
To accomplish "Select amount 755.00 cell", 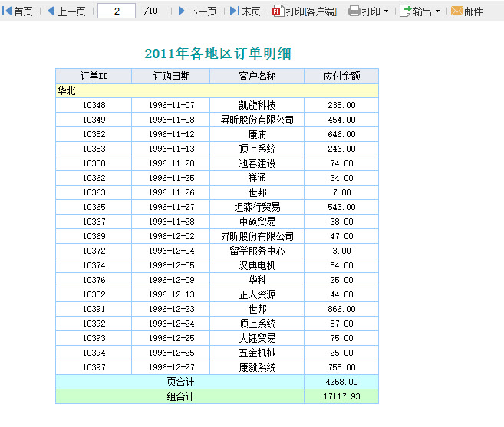I will point(341,367).
